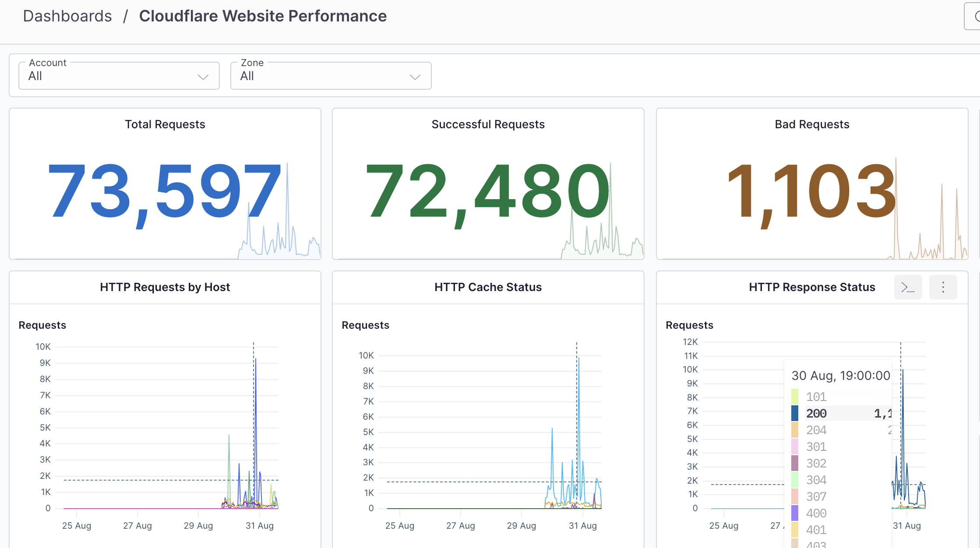980x548 pixels.
Task: Click the 304 entry in the response status tooltip
Action: coord(816,480)
